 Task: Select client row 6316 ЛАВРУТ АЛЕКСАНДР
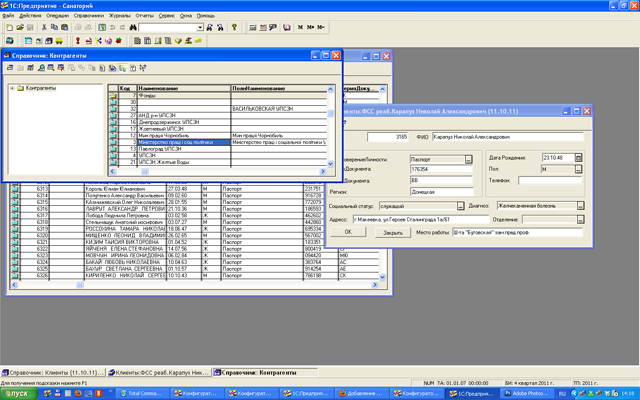(x=195, y=209)
